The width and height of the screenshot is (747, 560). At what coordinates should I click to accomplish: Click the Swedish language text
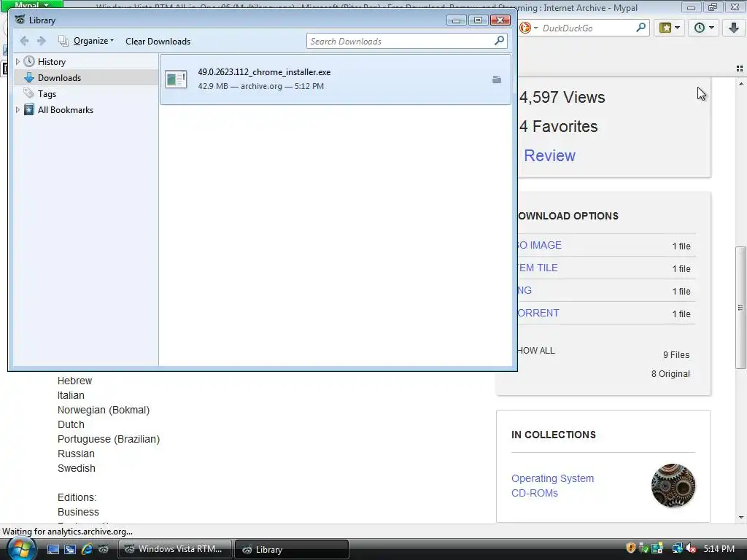coord(76,468)
